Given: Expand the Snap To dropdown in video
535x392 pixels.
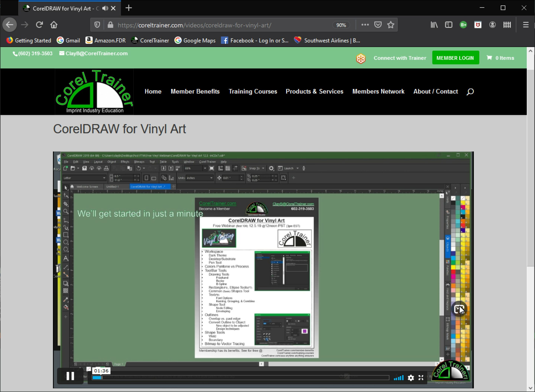Looking at the screenshot, I should coord(263,168).
